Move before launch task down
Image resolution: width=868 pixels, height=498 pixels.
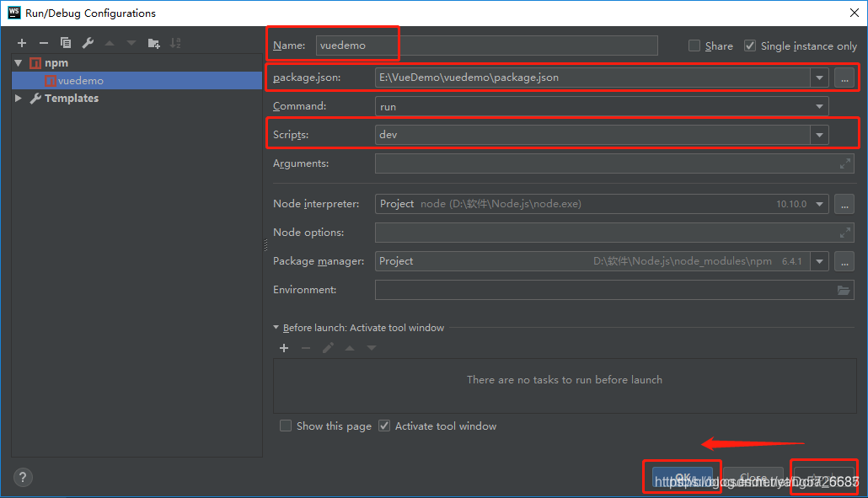pos(372,348)
